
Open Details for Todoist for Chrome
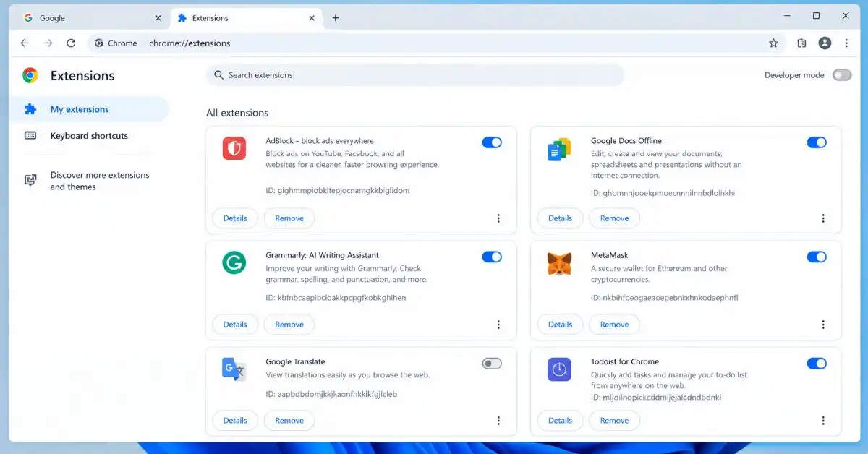click(560, 421)
